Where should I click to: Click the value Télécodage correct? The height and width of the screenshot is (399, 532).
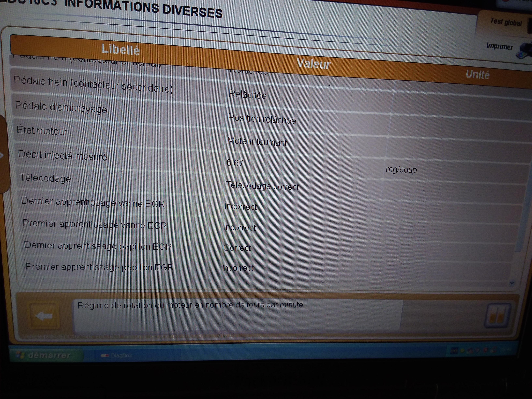coord(262,186)
